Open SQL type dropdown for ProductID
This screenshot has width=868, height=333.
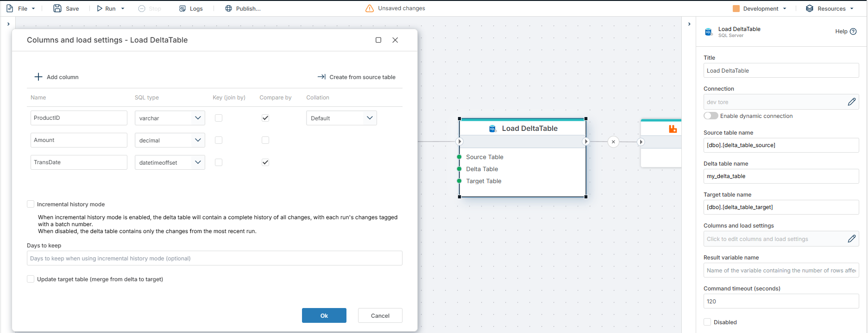pyautogui.click(x=170, y=118)
